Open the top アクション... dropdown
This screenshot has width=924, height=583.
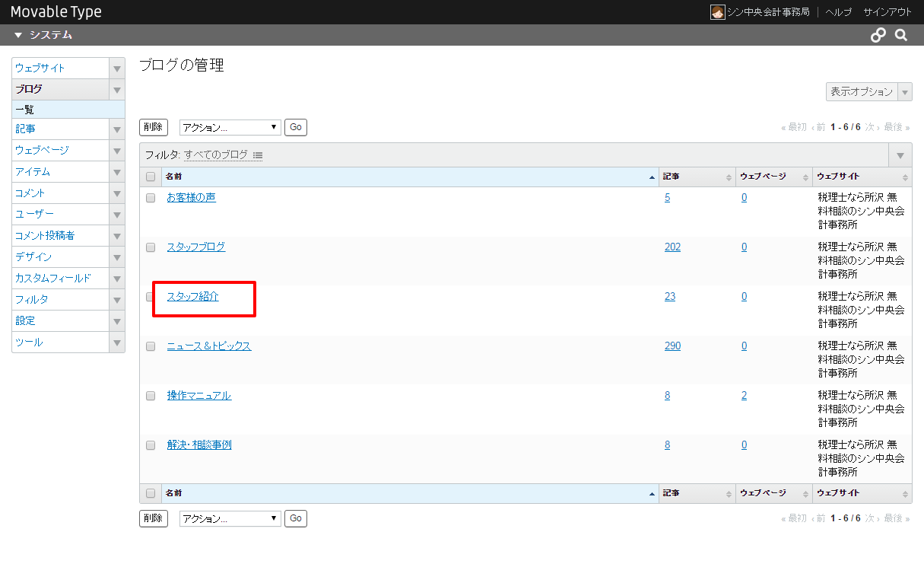[230, 127]
